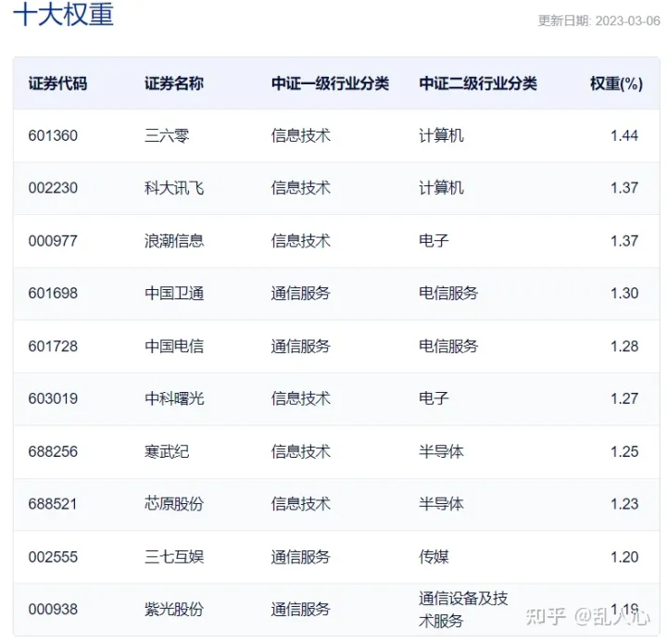Click 计算机 in the 三六零 row

click(x=441, y=135)
